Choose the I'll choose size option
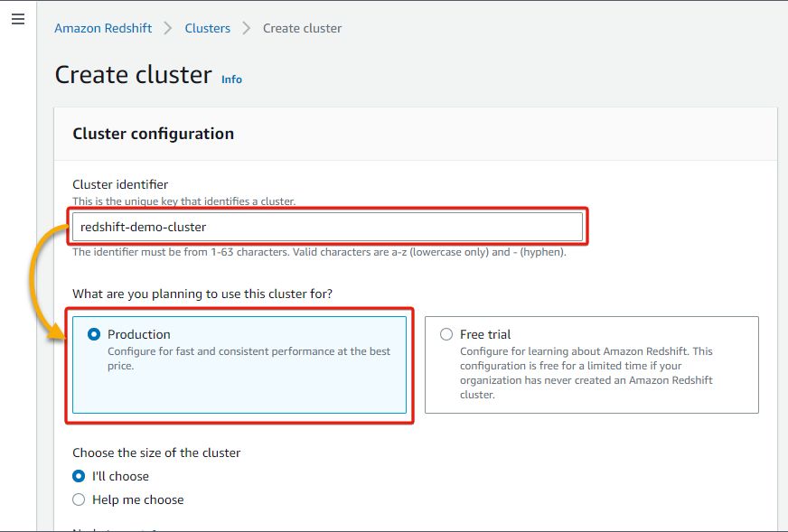 pyautogui.click(x=79, y=476)
